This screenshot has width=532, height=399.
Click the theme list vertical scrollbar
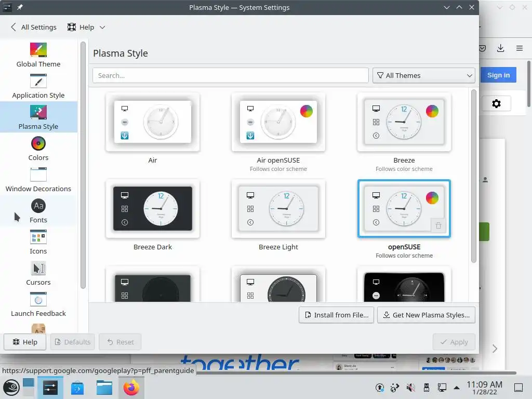(474, 177)
